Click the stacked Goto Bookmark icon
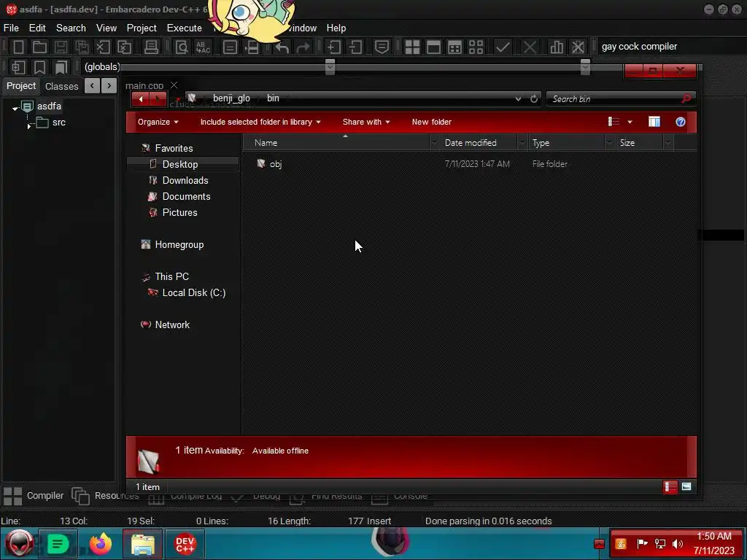This screenshot has height=560, width=747. click(x=61, y=66)
